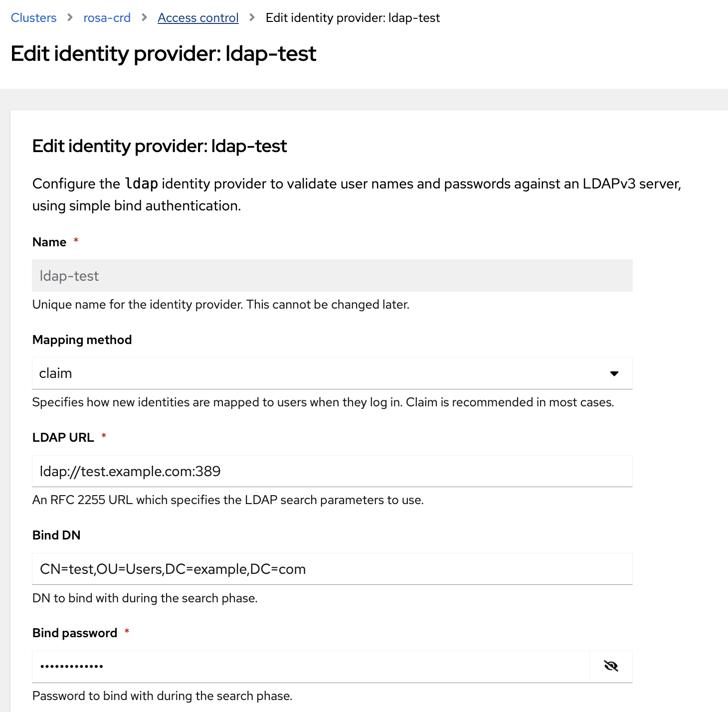The width and height of the screenshot is (728, 712).
Task: Navigate to Access control
Action: click(197, 17)
